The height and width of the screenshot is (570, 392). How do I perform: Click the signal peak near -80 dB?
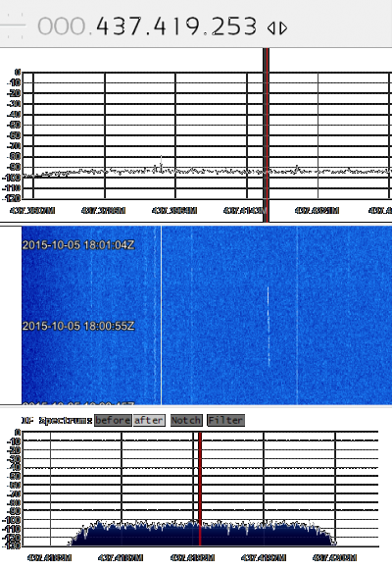[161, 162]
